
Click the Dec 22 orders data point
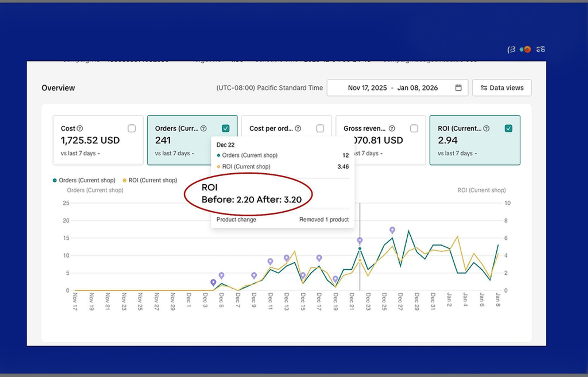click(360, 249)
